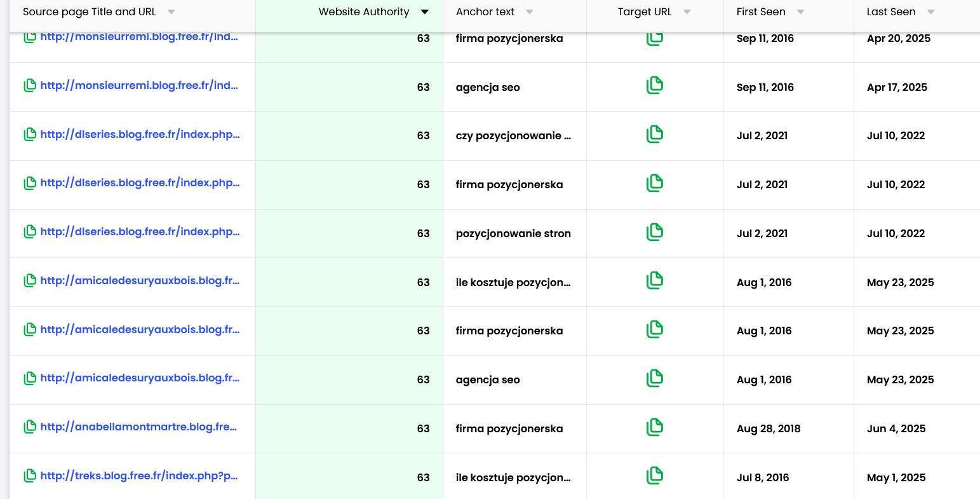Screen dimensions: 980x499
Task: Click the icon beside the treks.blog.free.fr URL
Action: click(29, 476)
